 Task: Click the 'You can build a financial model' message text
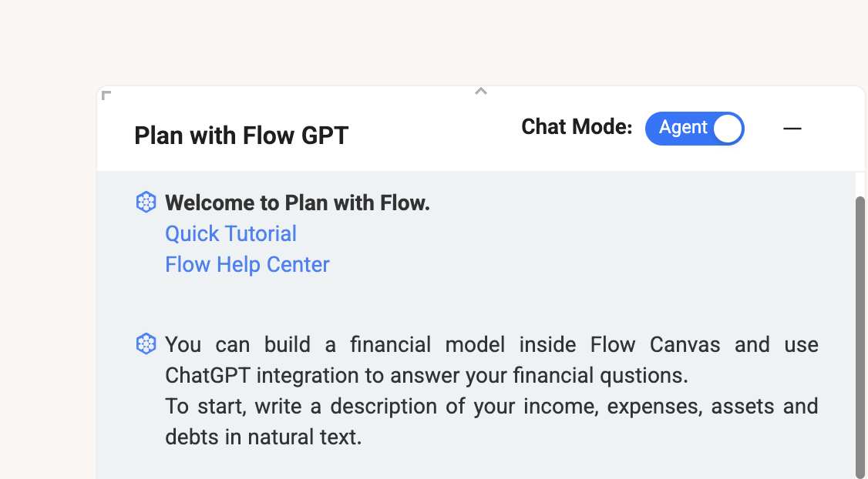[x=492, y=360]
